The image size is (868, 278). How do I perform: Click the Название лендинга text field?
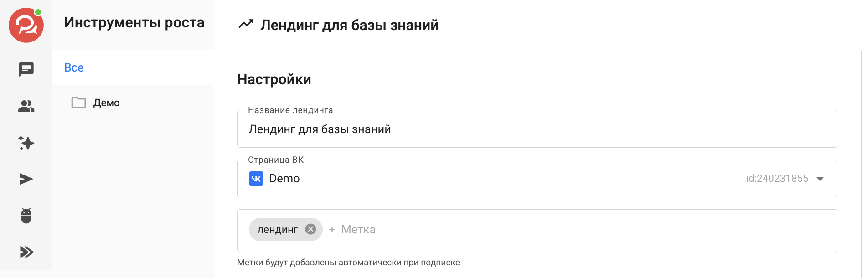[x=537, y=129]
